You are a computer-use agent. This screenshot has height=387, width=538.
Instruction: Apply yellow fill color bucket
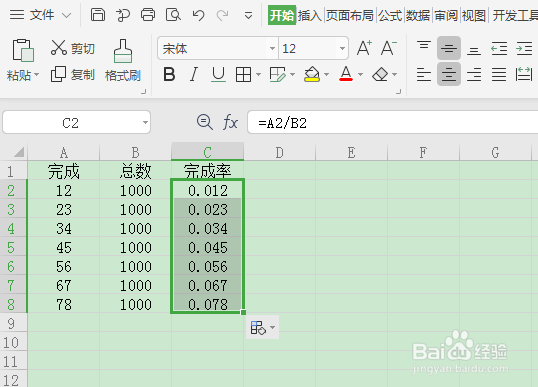pos(312,74)
